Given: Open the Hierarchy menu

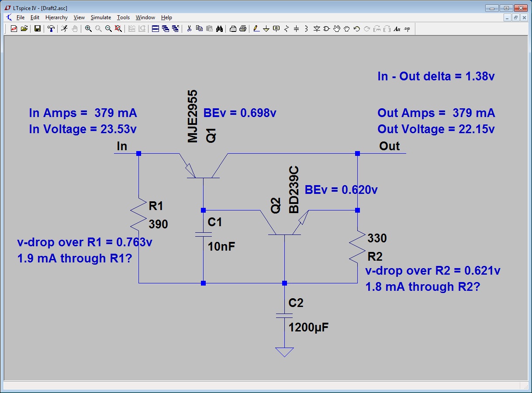Looking at the screenshot, I should (x=57, y=17).
